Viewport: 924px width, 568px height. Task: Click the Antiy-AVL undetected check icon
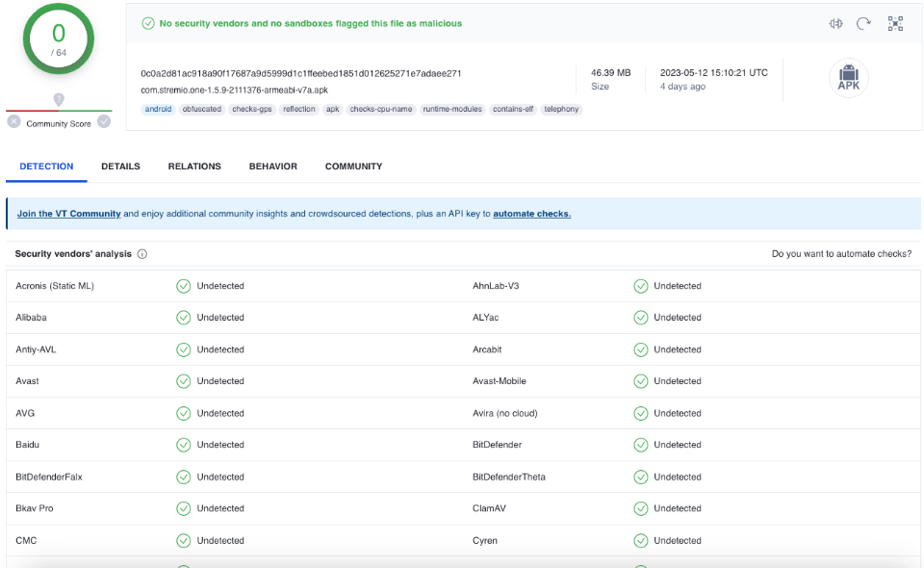(x=183, y=350)
